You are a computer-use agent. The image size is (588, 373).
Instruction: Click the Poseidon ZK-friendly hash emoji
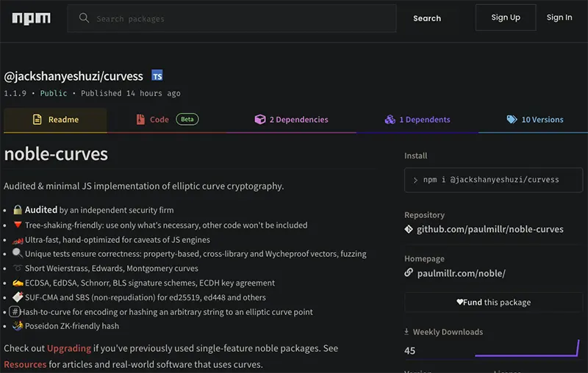(x=18, y=326)
